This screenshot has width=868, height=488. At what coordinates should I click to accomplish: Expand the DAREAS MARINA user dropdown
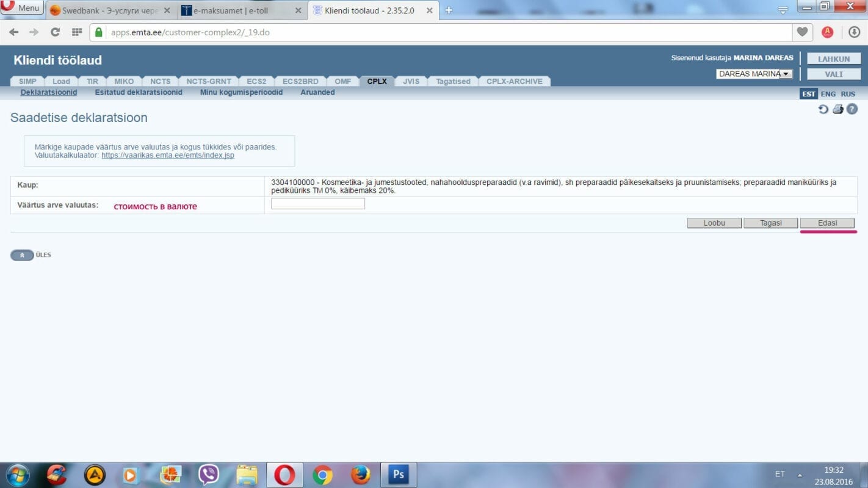click(786, 74)
